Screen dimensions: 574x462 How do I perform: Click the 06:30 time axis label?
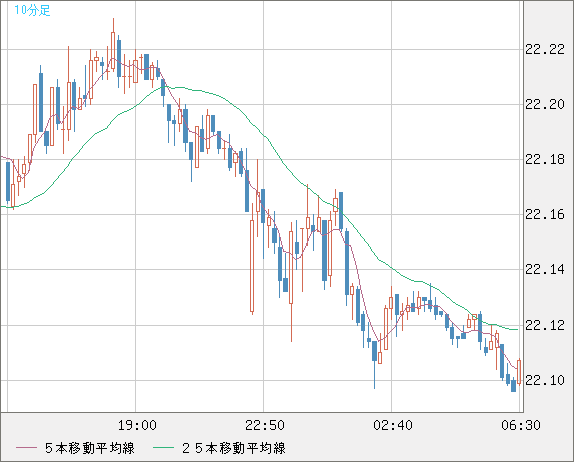[x=521, y=425]
